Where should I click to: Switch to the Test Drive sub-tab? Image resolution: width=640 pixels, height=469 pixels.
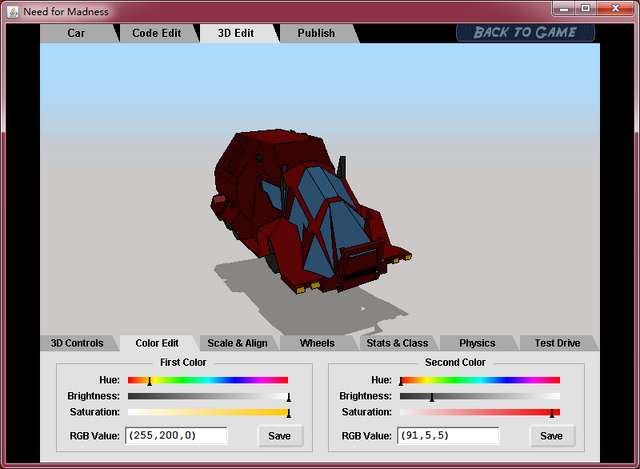coord(557,343)
